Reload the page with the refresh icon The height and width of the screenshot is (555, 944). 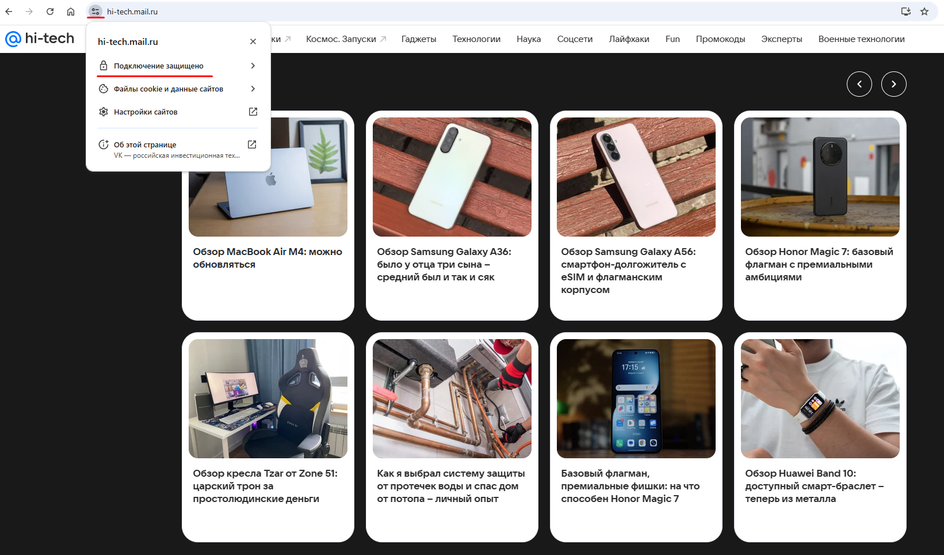click(x=50, y=11)
